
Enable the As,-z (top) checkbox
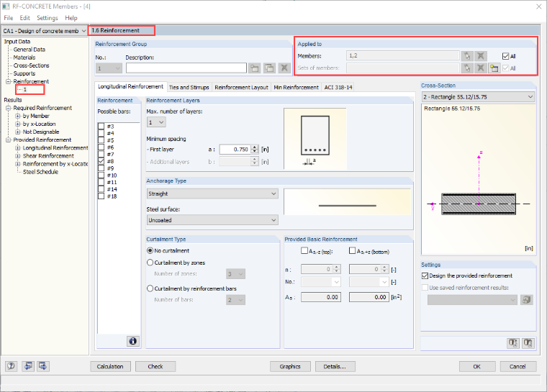pos(304,251)
